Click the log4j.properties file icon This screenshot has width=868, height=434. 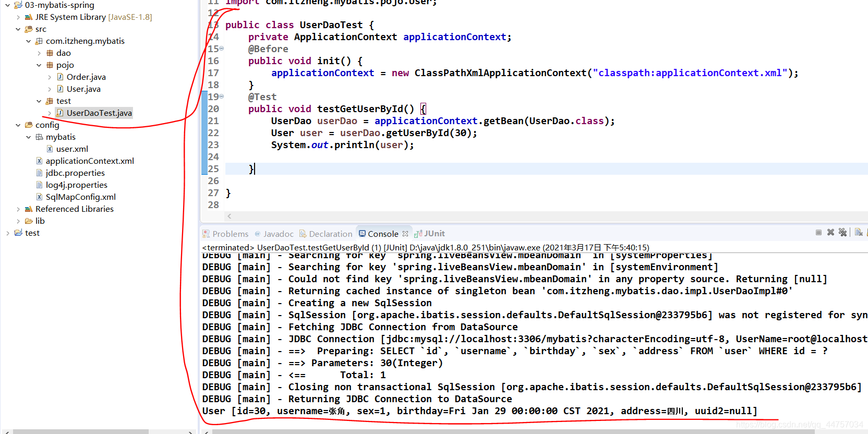click(x=39, y=185)
